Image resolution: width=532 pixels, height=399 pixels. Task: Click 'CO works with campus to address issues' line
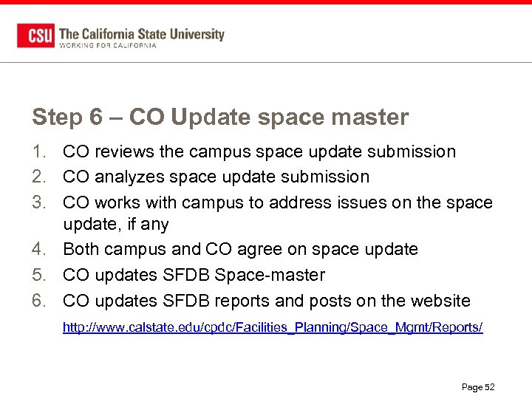(278, 202)
